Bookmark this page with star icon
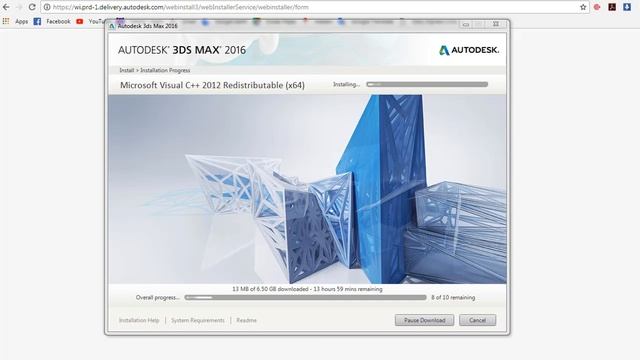Screen dimensions: 640x360 (x=583, y=7)
